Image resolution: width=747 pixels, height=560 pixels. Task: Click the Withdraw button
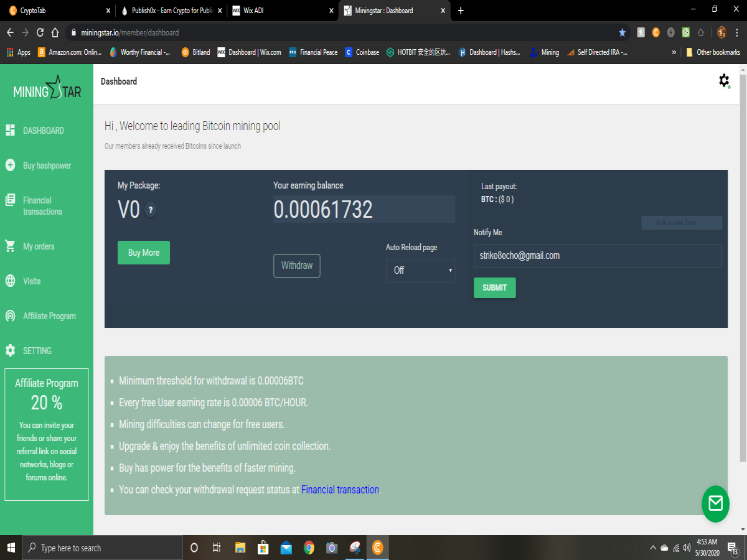pos(297,266)
